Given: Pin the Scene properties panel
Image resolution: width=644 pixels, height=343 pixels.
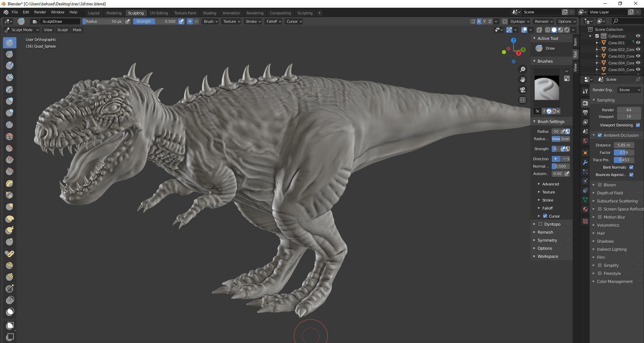Looking at the screenshot, I should tap(638, 79).
